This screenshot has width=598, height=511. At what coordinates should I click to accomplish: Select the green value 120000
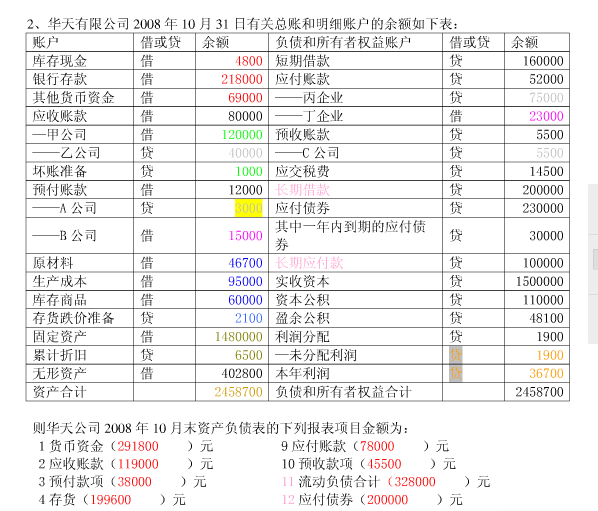pos(242,135)
